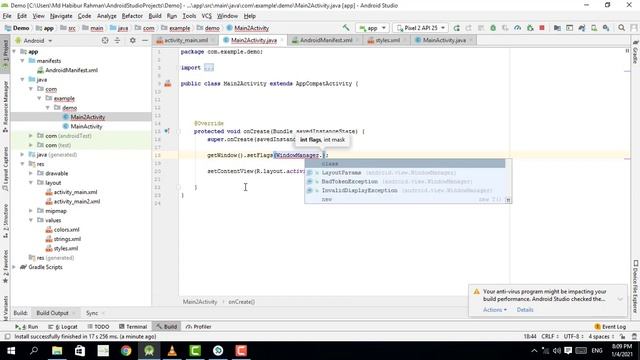Switch to the Sync tab in Build panel
Screen dimensions: 640x360
[92, 313]
